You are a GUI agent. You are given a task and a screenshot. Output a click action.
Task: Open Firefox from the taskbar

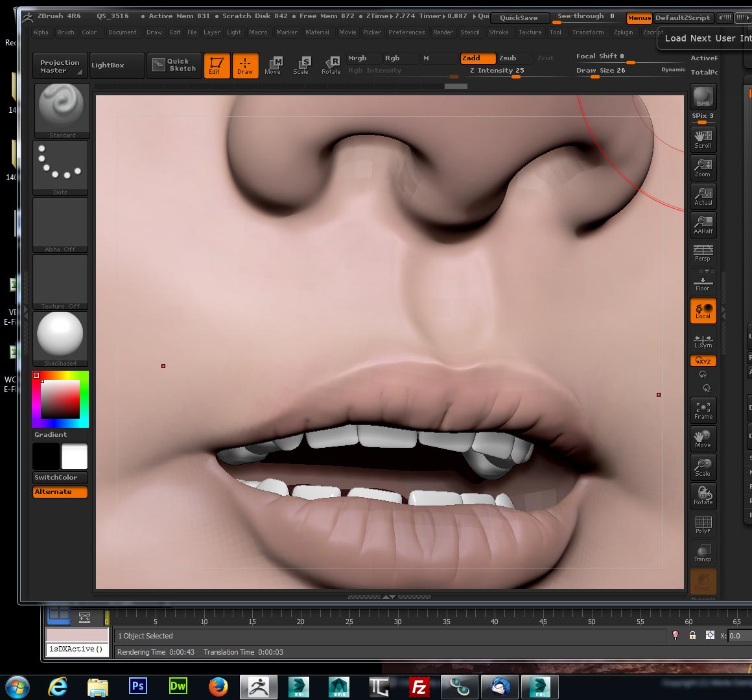218,686
